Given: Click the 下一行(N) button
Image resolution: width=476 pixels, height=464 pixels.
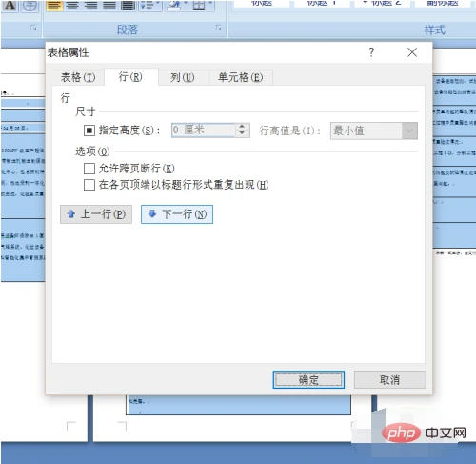Looking at the screenshot, I should pos(177,214).
